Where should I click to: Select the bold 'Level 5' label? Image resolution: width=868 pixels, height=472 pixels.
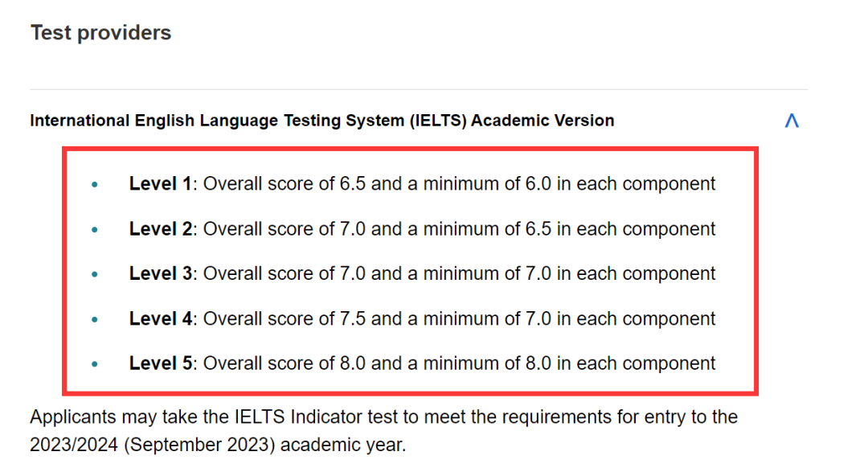click(x=160, y=363)
